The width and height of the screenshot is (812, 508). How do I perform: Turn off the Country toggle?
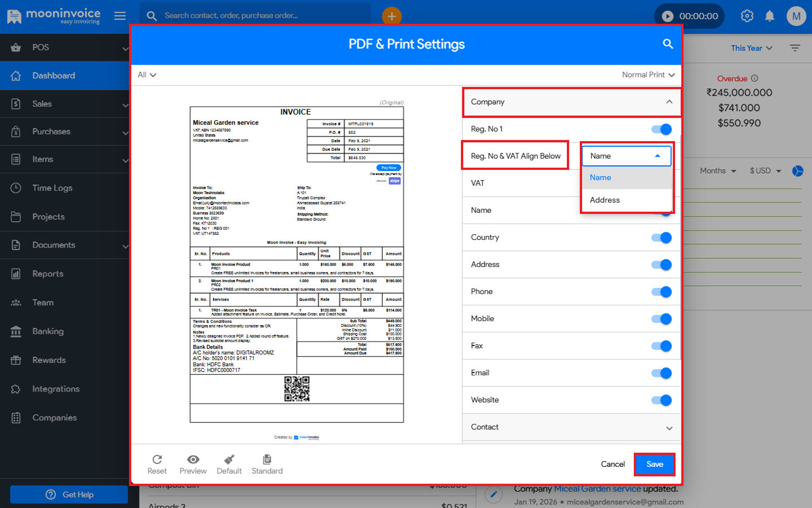pyautogui.click(x=661, y=238)
